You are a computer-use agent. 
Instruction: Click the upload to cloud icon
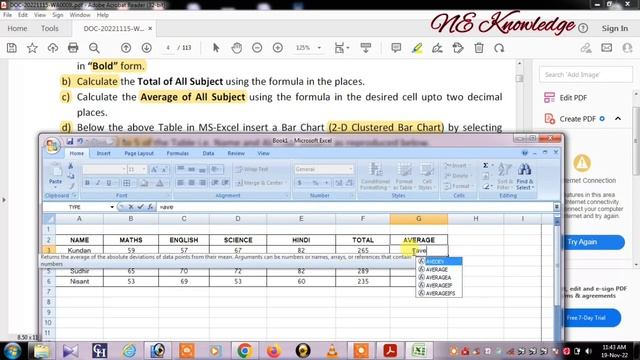(53, 48)
